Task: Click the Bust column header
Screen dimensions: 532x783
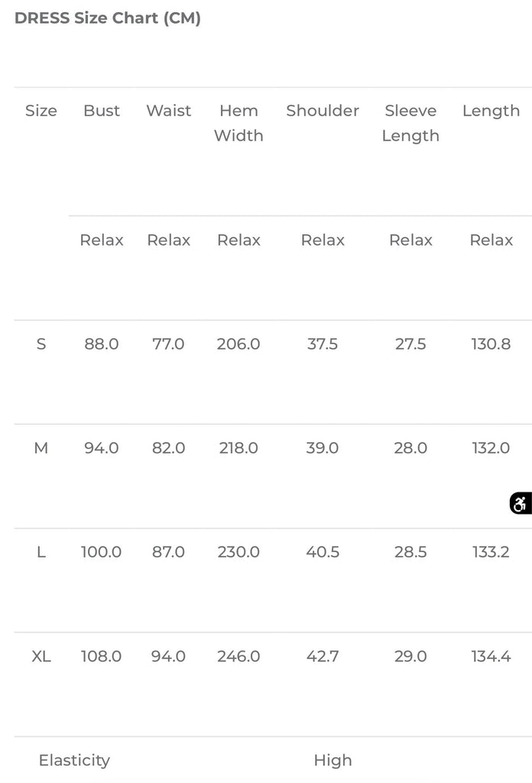Action: pos(102,111)
